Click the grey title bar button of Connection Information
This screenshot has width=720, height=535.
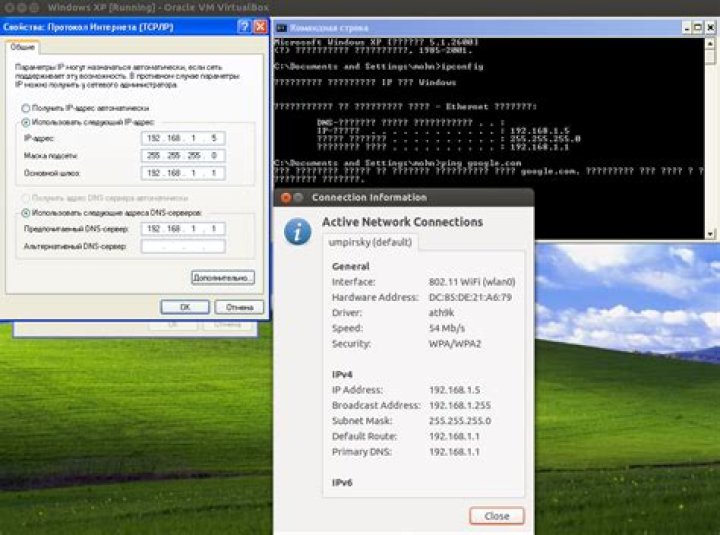298,197
